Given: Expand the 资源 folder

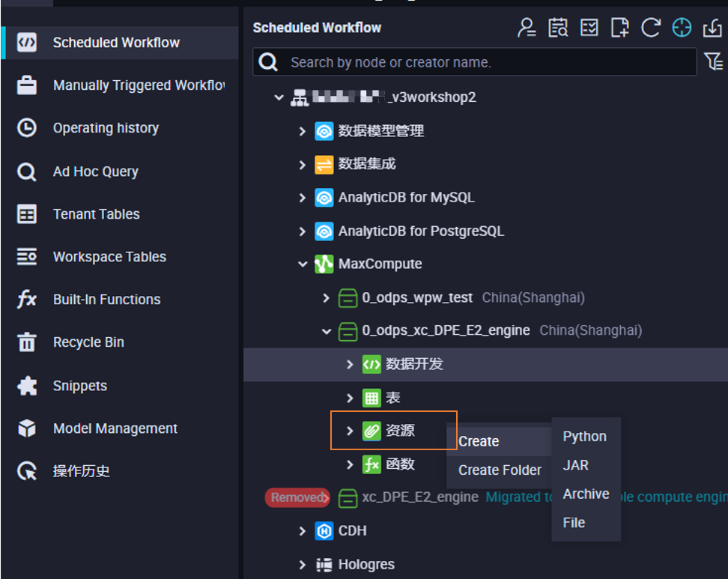Looking at the screenshot, I should click(x=350, y=431).
